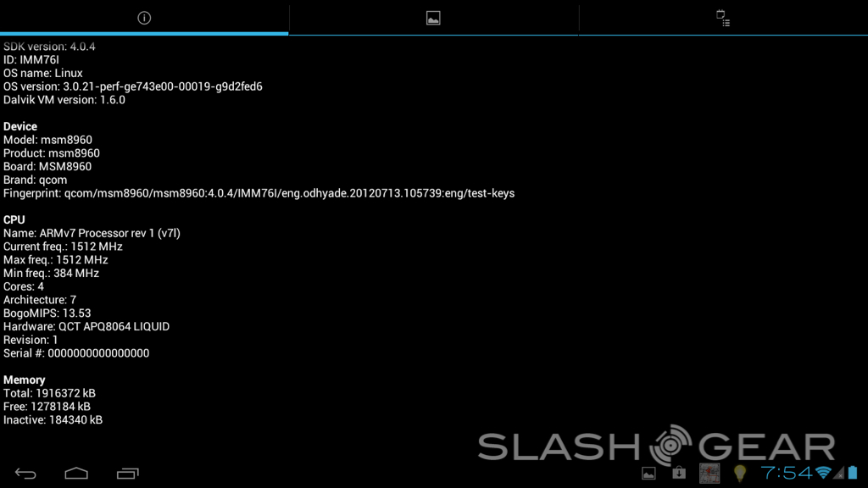868x488 pixels.
Task: Open the map thumbnail notification
Action: 709,473
